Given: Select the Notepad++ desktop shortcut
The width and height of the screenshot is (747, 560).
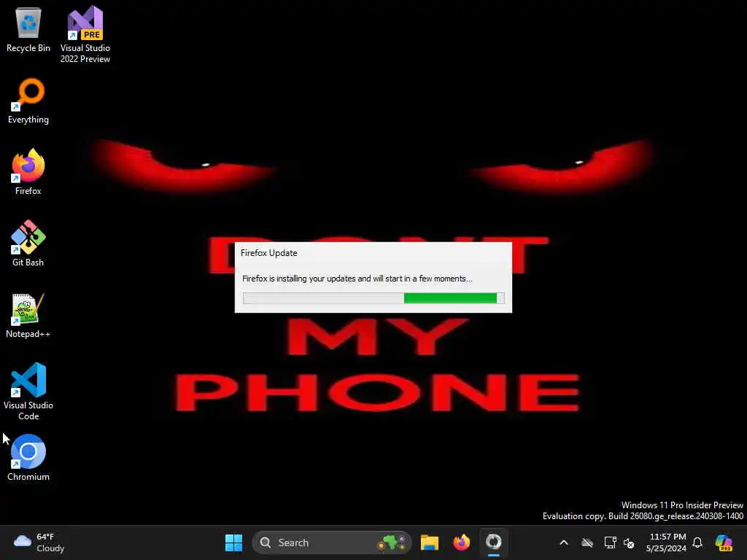Looking at the screenshot, I should click(x=28, y=315).
